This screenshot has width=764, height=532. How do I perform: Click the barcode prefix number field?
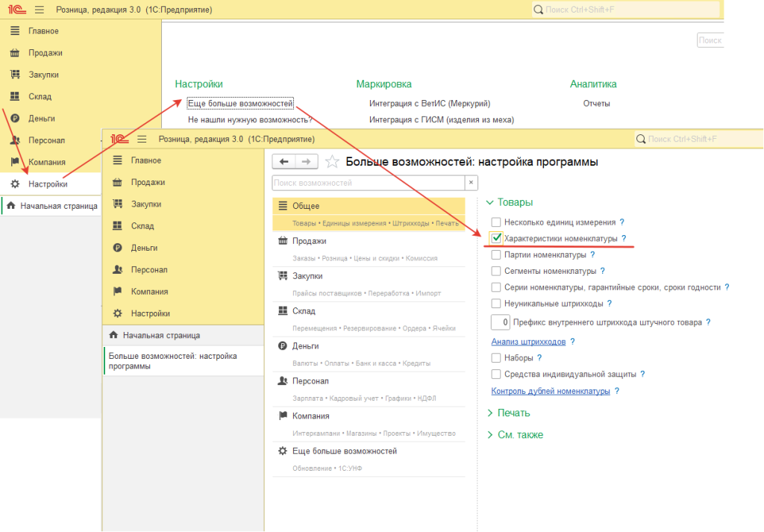(501, 322)
